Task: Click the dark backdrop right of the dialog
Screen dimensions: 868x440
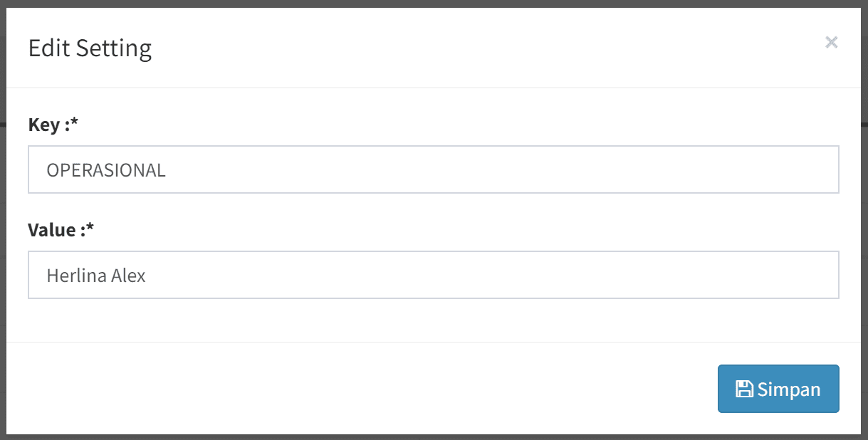Action: click(864, 214)
